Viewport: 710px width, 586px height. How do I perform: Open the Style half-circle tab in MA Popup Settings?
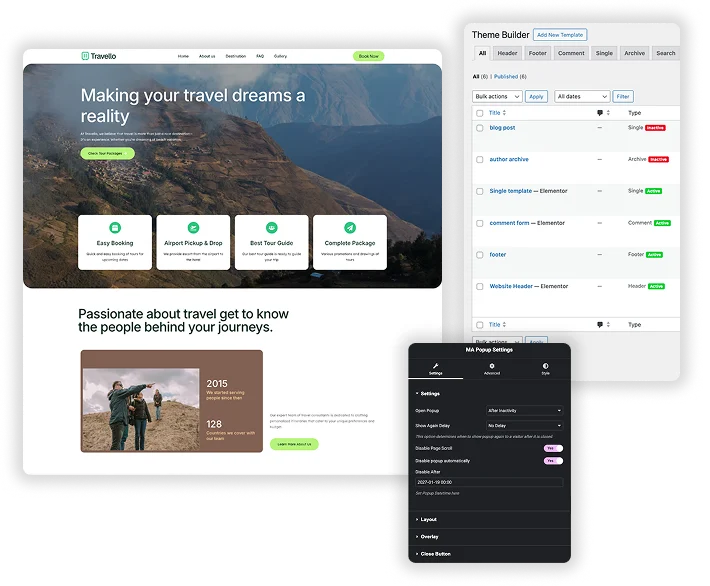pos(545,369)
